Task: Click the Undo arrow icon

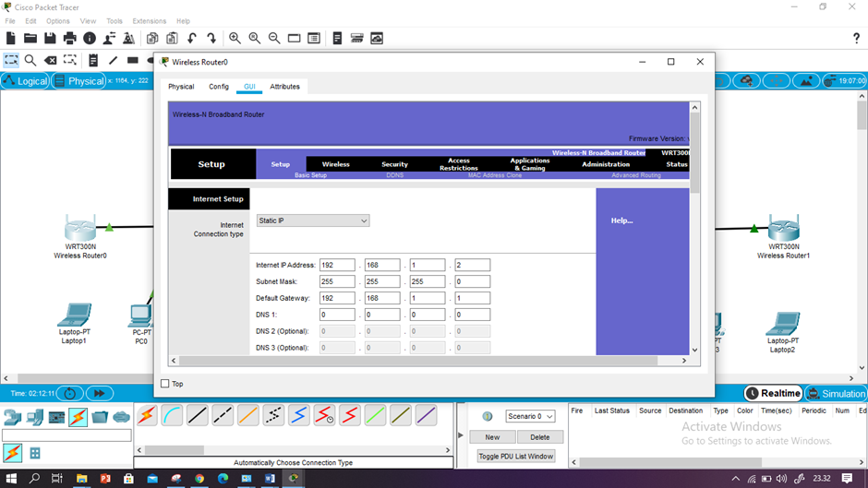Action: pos(191,38)
